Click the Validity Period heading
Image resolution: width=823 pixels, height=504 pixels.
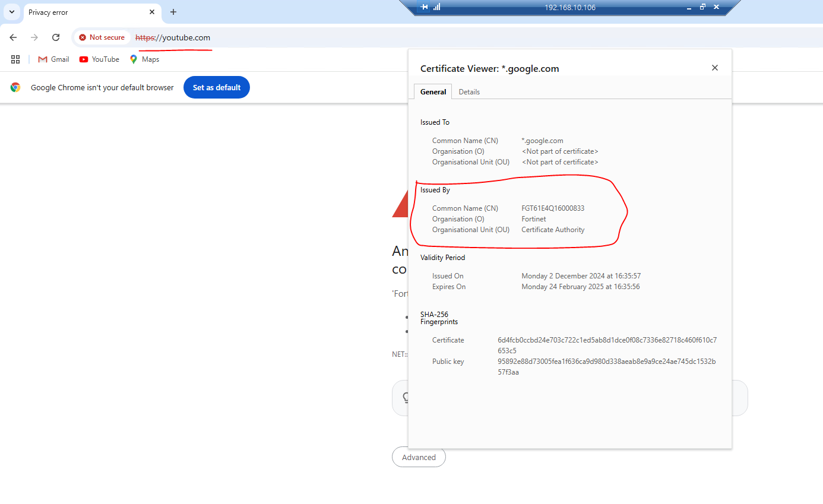443,258
